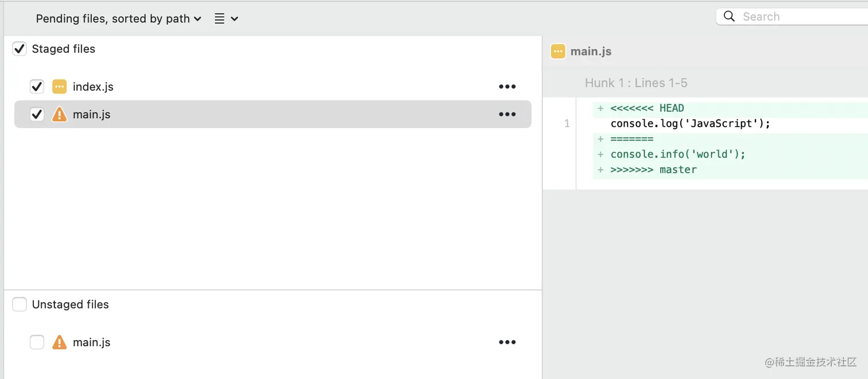
Task: Uncheck the Staged files checkbox
Action: tap(19, 48)
